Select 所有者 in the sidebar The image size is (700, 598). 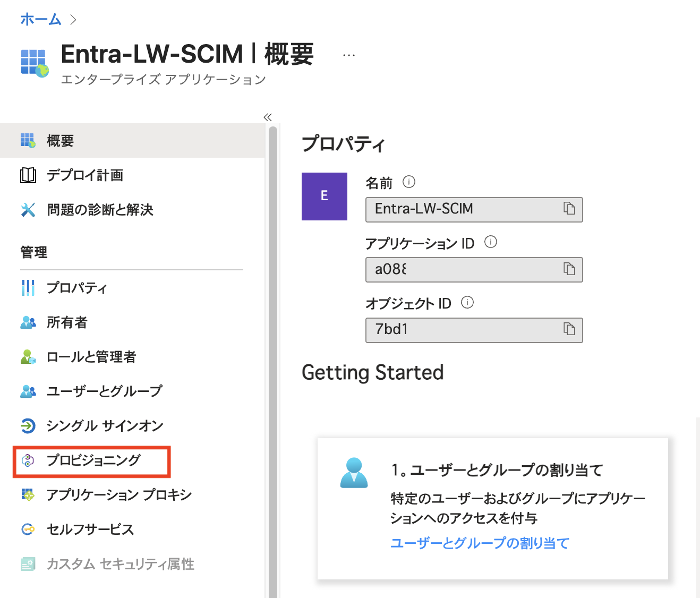(66, 322)
